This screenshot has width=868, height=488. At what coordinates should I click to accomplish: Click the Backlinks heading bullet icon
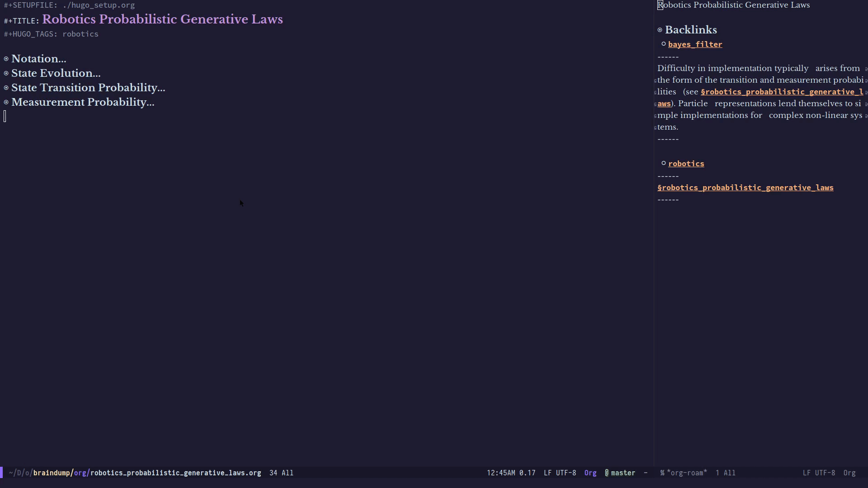pos(660,30)
